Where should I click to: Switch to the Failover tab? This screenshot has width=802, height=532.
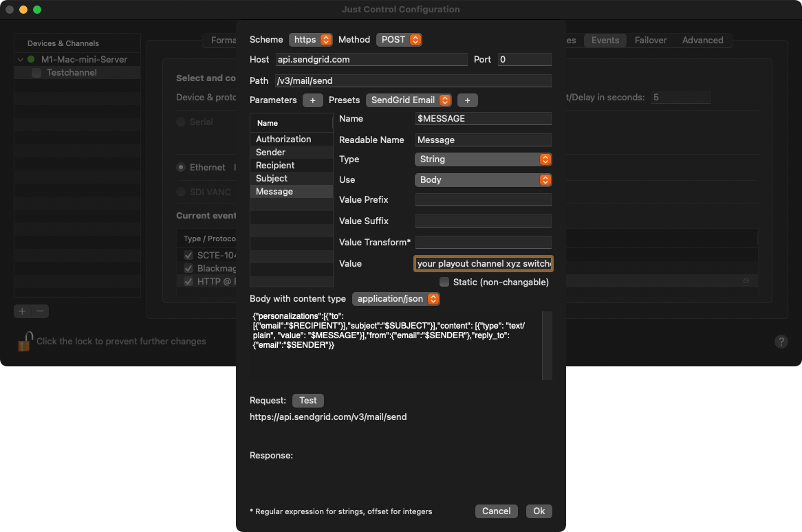(x=651, y=41)
